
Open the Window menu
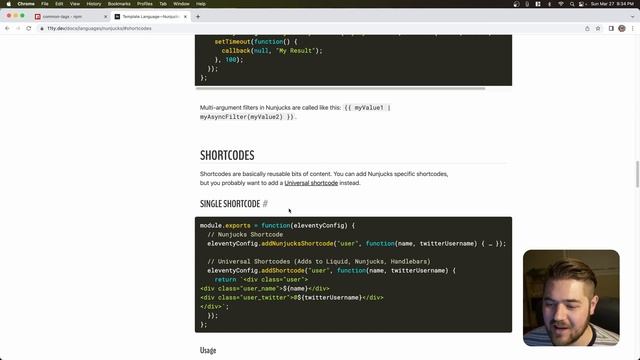point(181,4)
